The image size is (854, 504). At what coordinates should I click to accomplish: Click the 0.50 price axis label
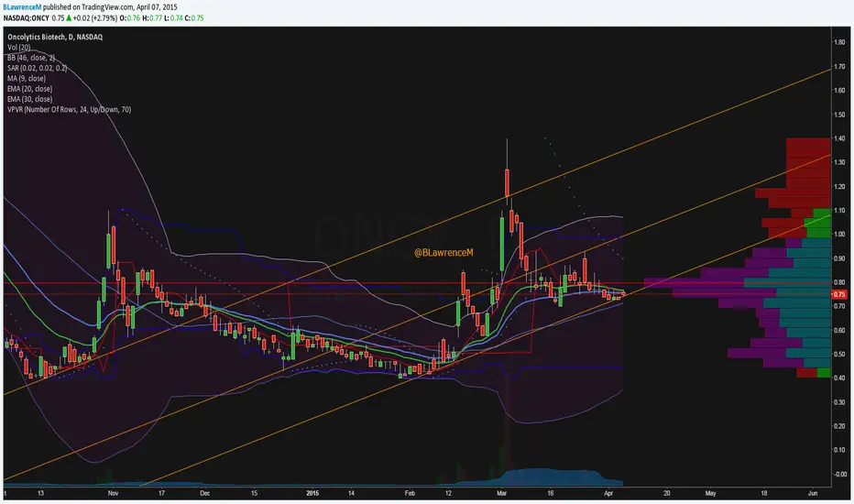click(839, 354)
